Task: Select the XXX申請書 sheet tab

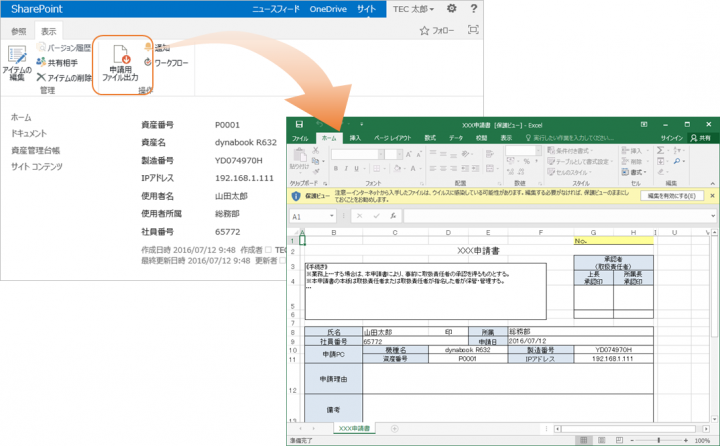Action: point(354,428)
